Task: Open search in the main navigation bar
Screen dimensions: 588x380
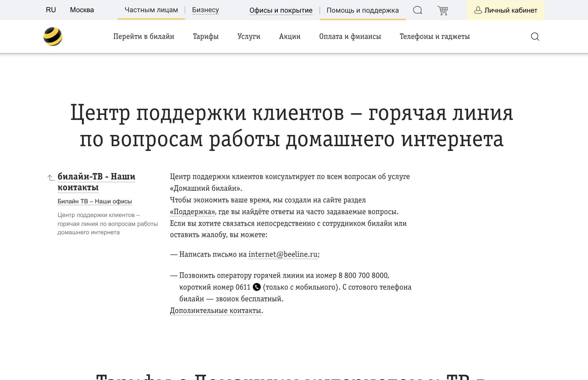Action: pos(535,36)
